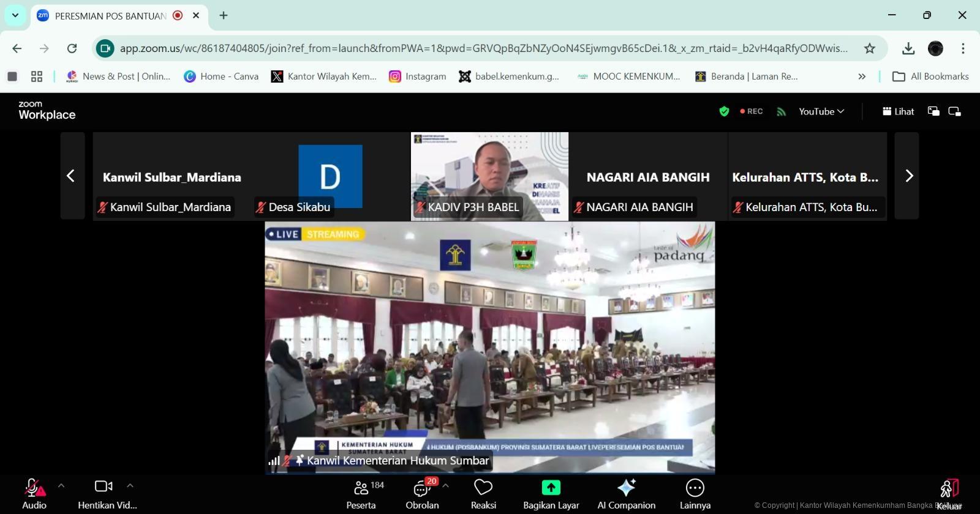Open the YouTube livestream dropdown
The width and height of the screenshot is (980, 514).
point(821,111)
